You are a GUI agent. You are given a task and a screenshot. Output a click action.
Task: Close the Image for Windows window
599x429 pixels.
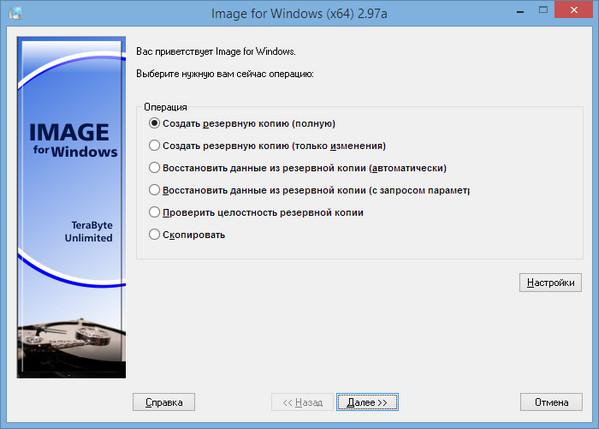pyautogui.click(x=573, y=10)
